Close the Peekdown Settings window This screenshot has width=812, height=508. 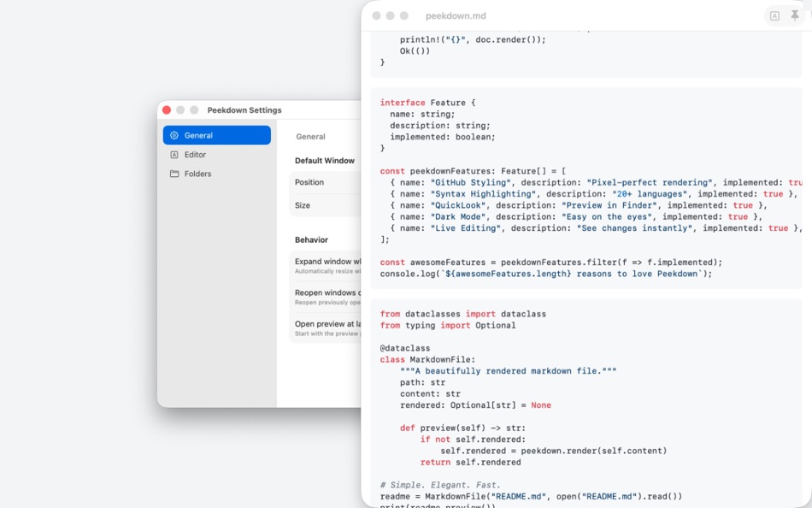pyautogui.click(x=166, y=109)
